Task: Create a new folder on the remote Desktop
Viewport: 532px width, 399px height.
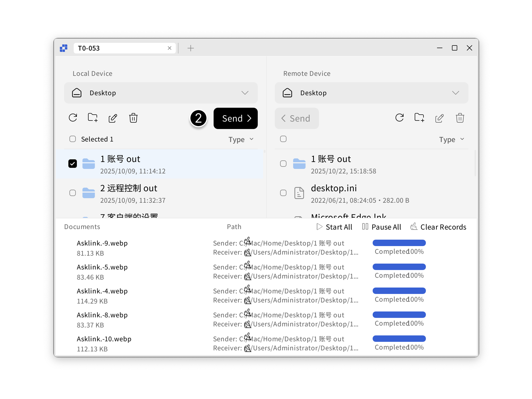Action: tap(419, 117)
